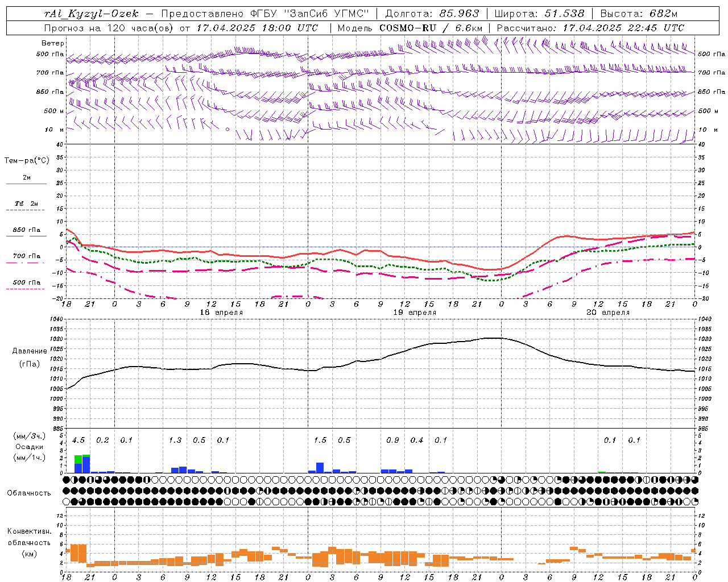Click the red line sample under 2м legend
728x582 pixels.
click(27, 184)
